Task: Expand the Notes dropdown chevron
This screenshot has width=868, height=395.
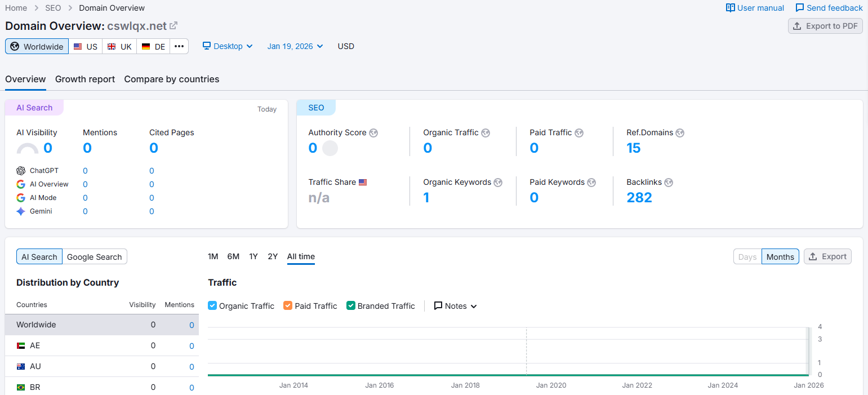Action: coord(474,306)
